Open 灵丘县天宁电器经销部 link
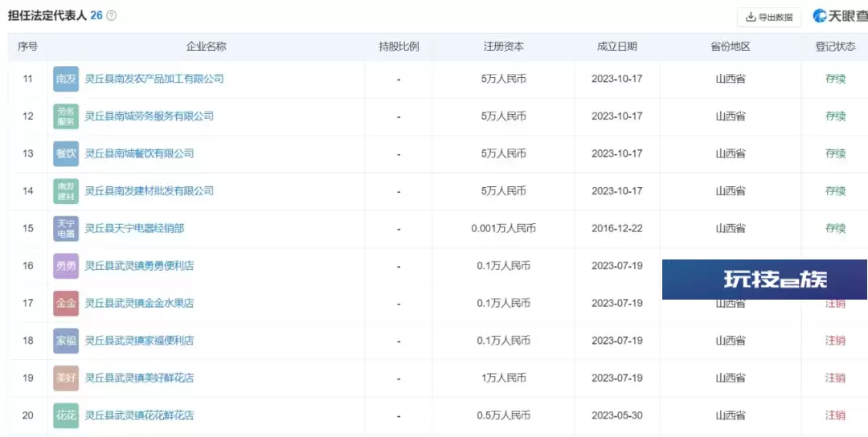 tap(134, 228)
